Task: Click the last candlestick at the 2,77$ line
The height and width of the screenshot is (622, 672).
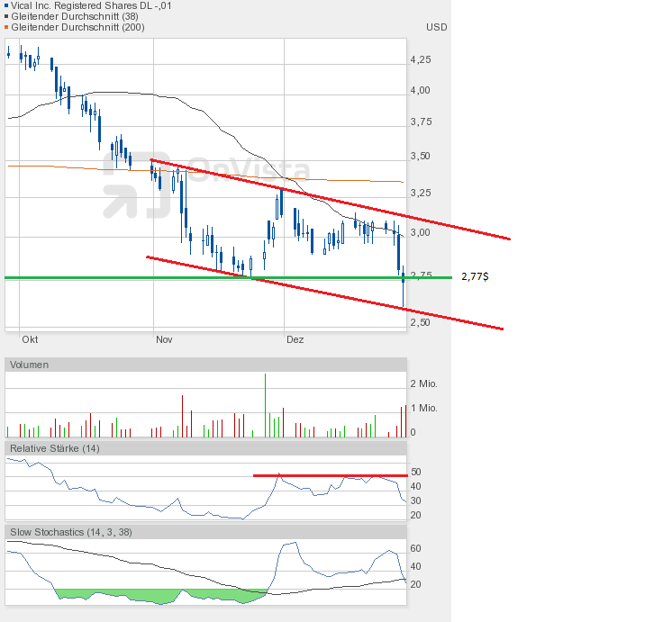Action: [x=404, y=285]
